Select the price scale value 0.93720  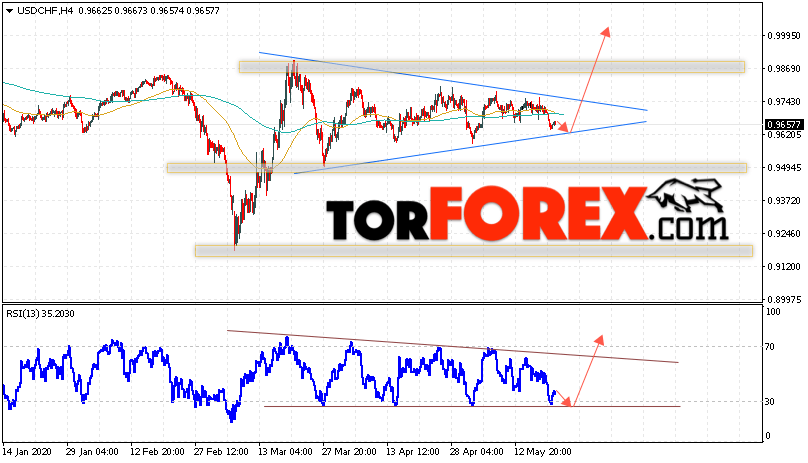click(784, 201)
